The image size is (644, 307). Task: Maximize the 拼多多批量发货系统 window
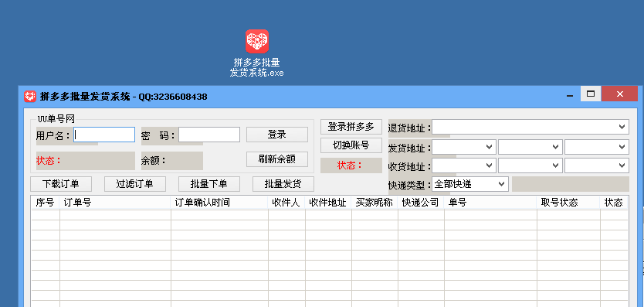pyautogui.click(x=591, y=94)
